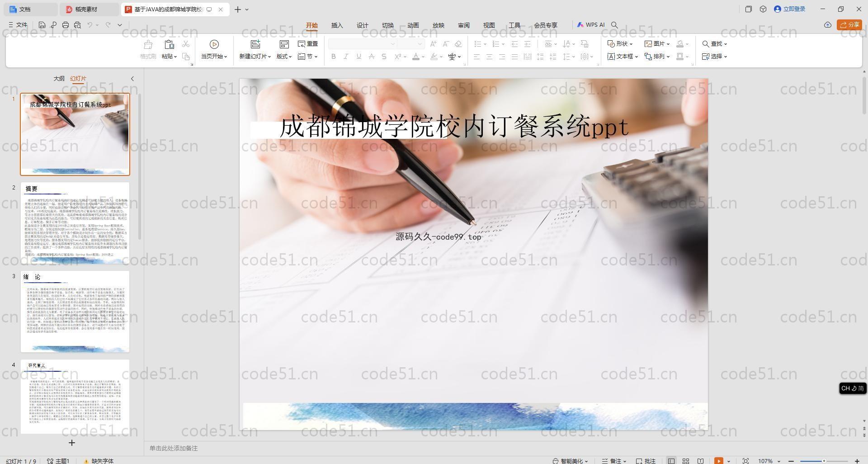Select slide 3 thumbnail 绪论
The height and width of the screenshot is (464, 868).
coord(75,312)
